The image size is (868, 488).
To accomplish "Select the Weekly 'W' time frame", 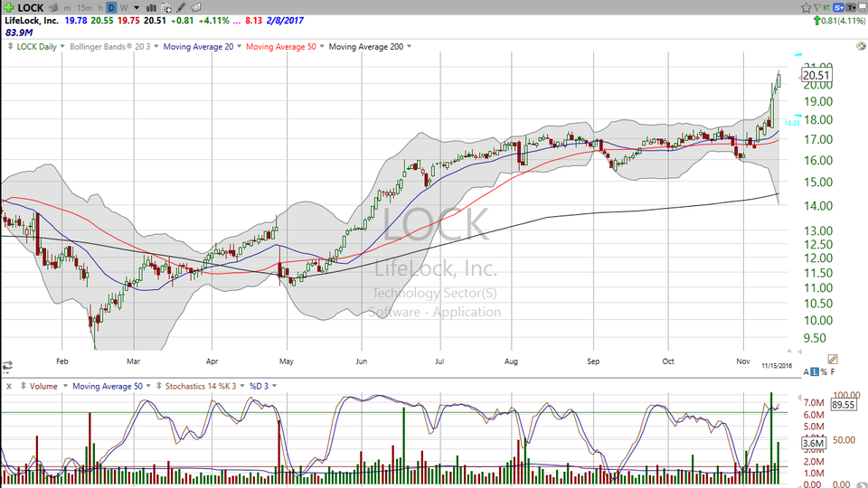I will pos(124,8).
